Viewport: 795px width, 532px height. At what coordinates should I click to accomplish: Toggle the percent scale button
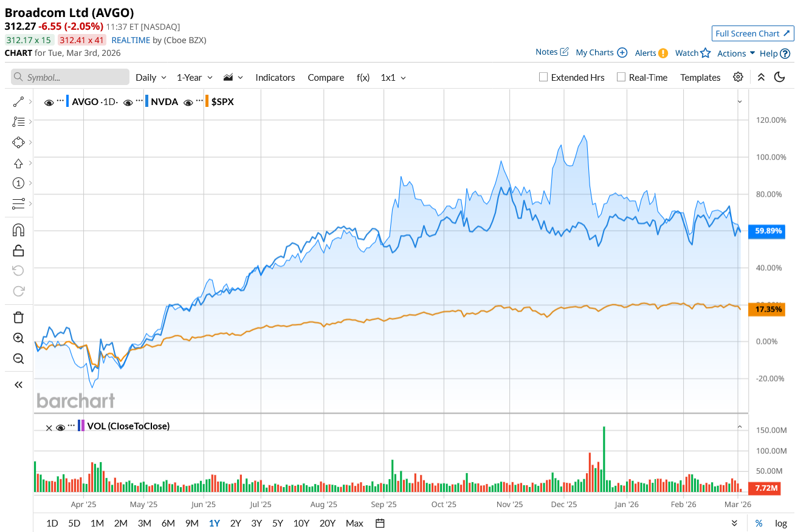(x=759, y=523)
